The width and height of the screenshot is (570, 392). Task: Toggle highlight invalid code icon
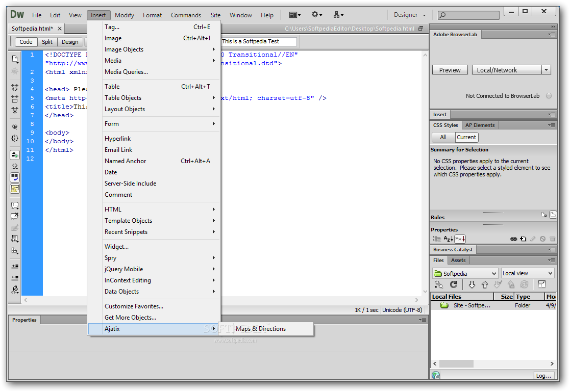click(14, 166)
